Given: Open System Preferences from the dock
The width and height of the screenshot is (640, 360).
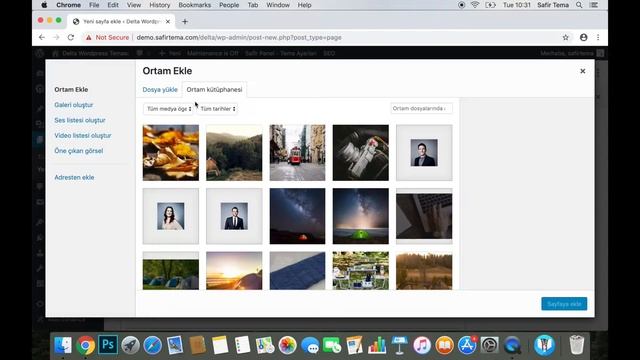Looking at the screenshot, I should coord(489,345).
